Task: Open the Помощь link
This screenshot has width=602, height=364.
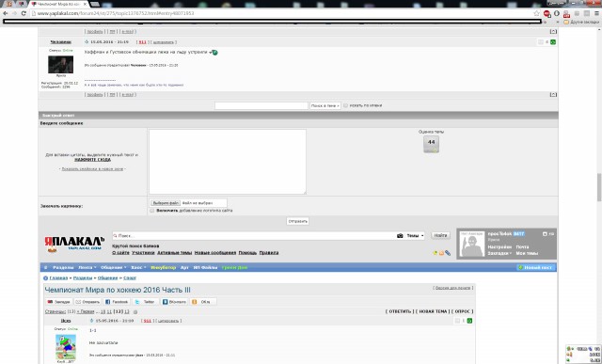Action: [247, 253]
